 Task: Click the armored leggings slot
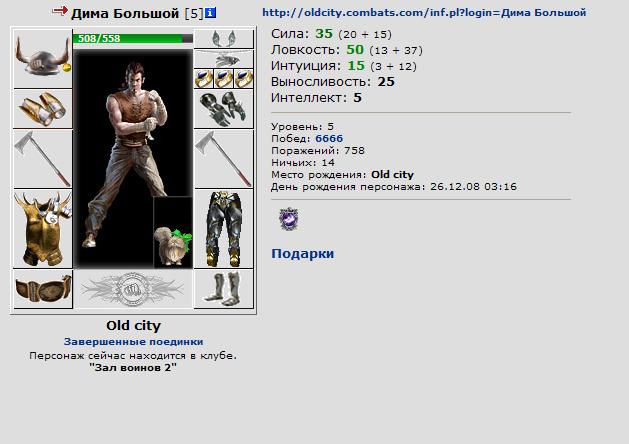pos(224,229)
